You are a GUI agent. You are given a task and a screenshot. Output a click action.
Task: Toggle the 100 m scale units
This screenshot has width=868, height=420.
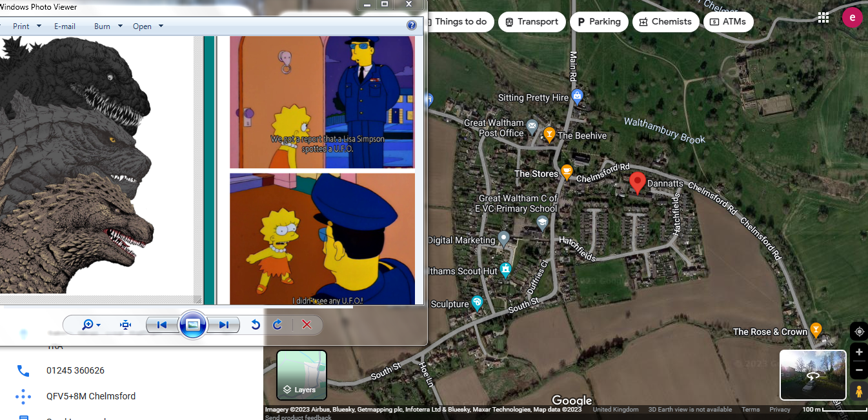pyautogui.click(x=834, y=410)
